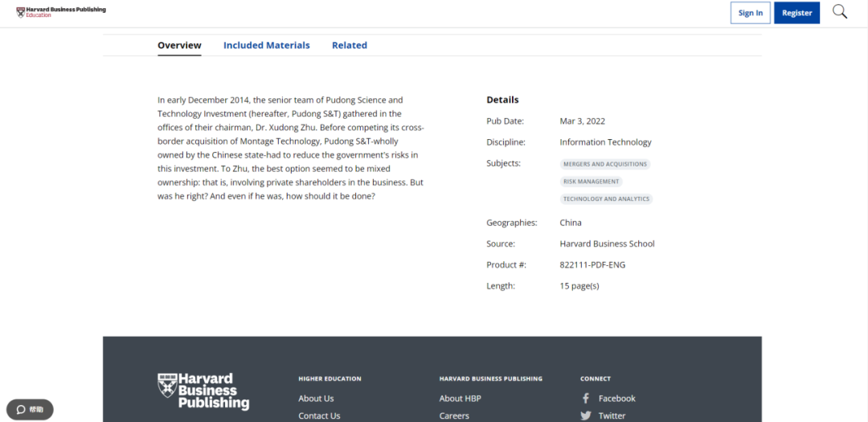The height and width of the screenshot is (422, 868).
Task: Click the search magnifier icon
Action: pyautogui.click(x=839, y=12)
